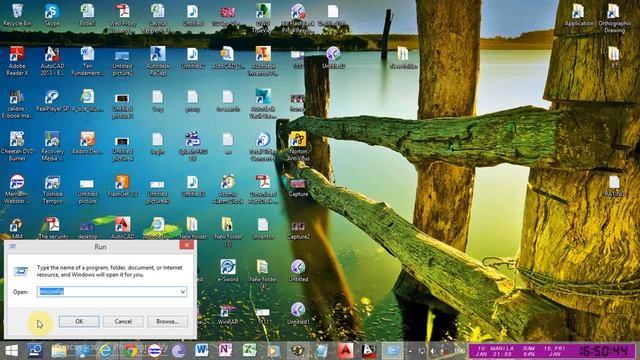Open the red AutoCAD taskbar icon
640x360 pixels.
click(345, 351)
